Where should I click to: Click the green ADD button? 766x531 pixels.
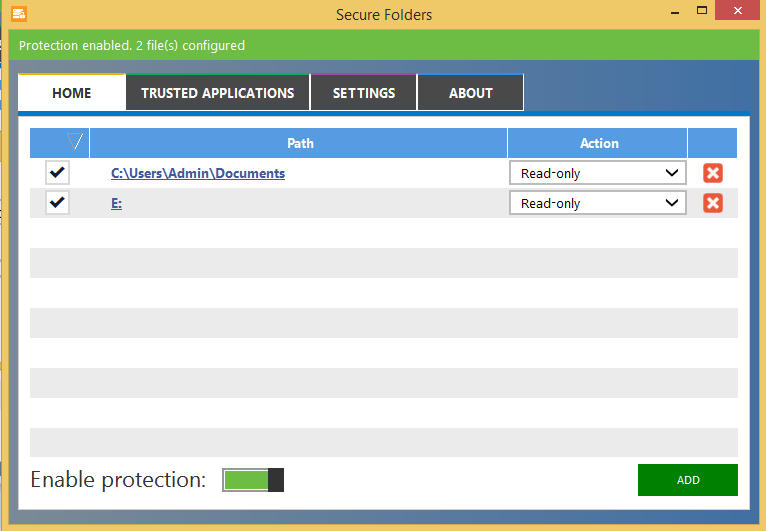tap(688, 480)
